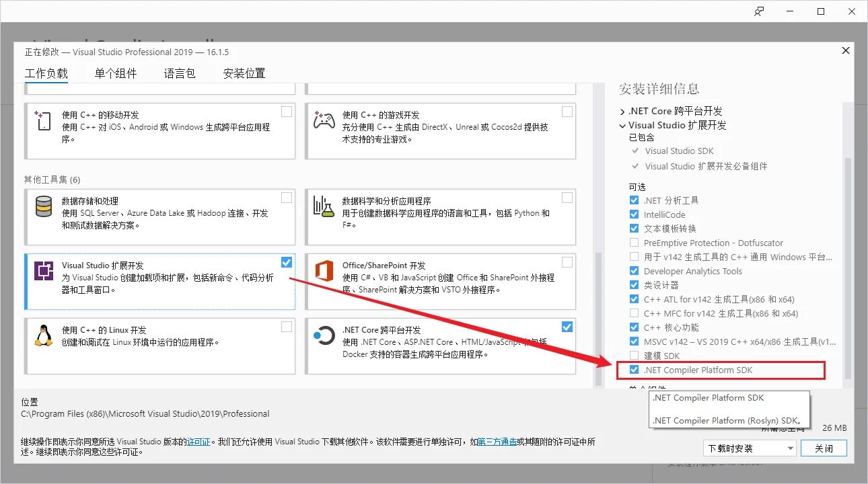Switch to the 安装位置 tab
868x484 pixels.
tap(244, 73)
